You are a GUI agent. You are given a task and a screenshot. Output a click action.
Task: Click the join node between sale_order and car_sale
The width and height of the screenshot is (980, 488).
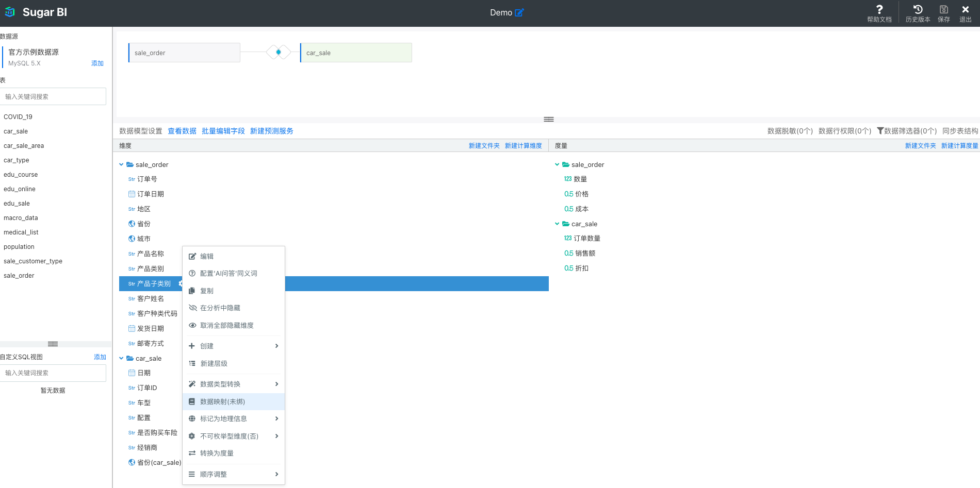(279, 52)
